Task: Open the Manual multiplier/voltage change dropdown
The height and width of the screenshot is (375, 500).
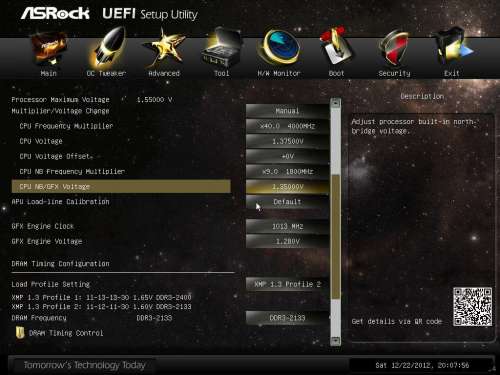Action: tap(287, 111)
